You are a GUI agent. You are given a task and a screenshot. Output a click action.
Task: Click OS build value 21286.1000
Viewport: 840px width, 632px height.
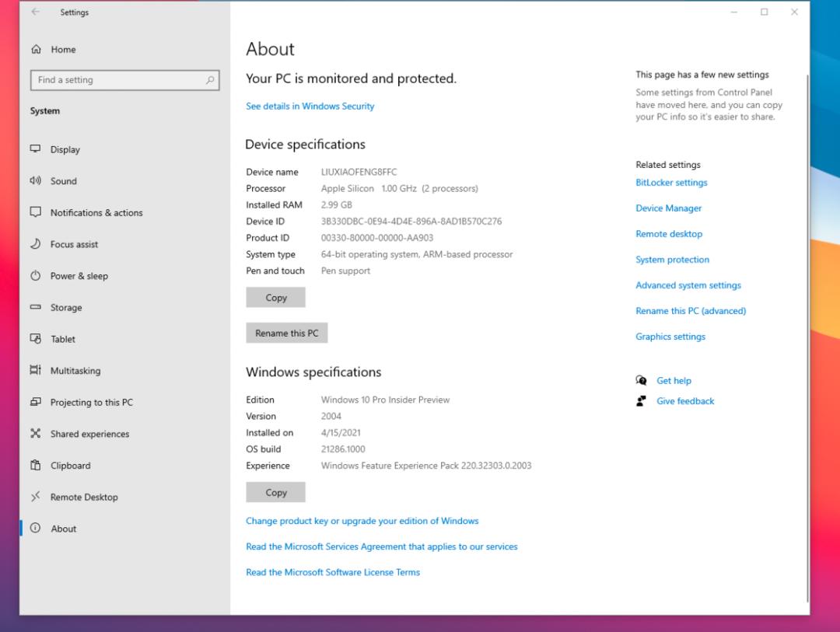click(x=343, y=449)
